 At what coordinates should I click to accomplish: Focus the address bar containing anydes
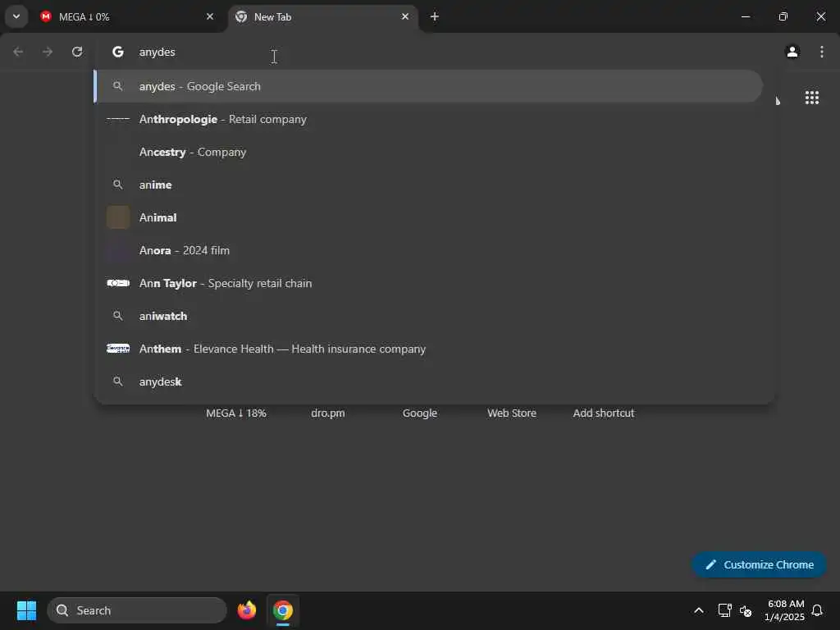click(434, 52)
